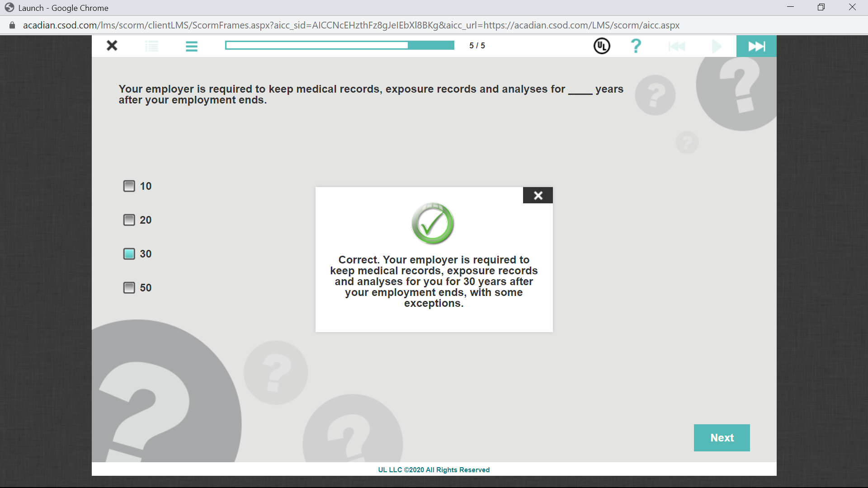Click the course progress bar
The width and height of the screenshot is (868, 488).
340,45
